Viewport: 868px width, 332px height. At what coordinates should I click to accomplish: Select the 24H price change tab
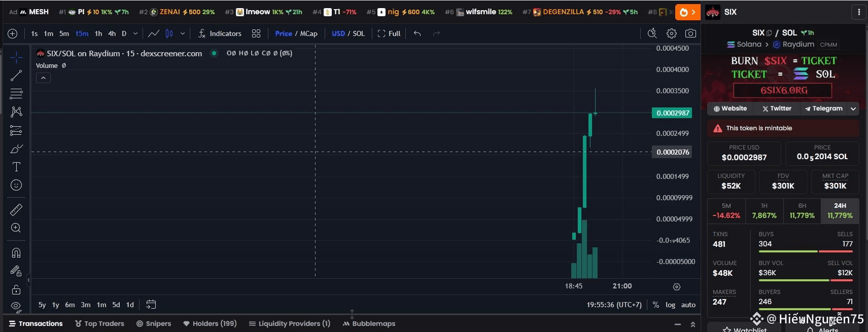pyautogui.click(x=840, y=210)
